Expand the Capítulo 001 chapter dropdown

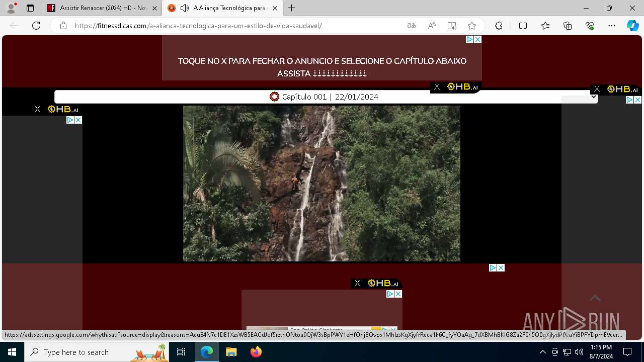tap(326, 97)
